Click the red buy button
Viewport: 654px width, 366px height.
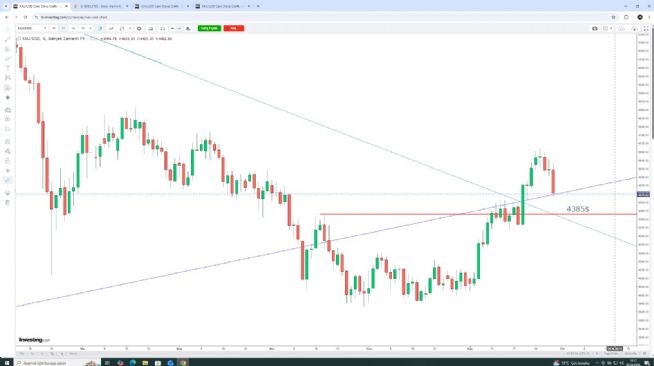234,28
